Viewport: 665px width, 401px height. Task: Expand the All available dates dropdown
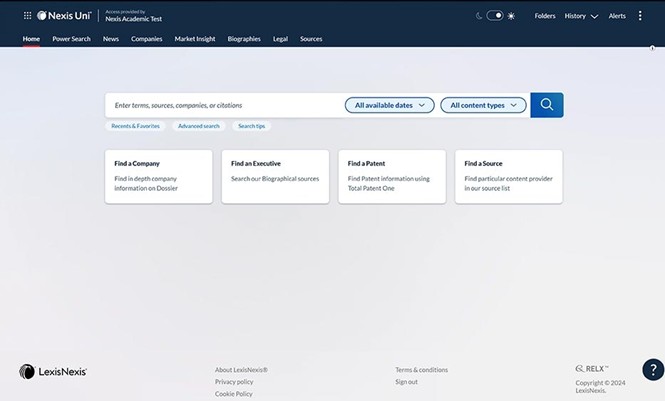click(x=390, y=105)
